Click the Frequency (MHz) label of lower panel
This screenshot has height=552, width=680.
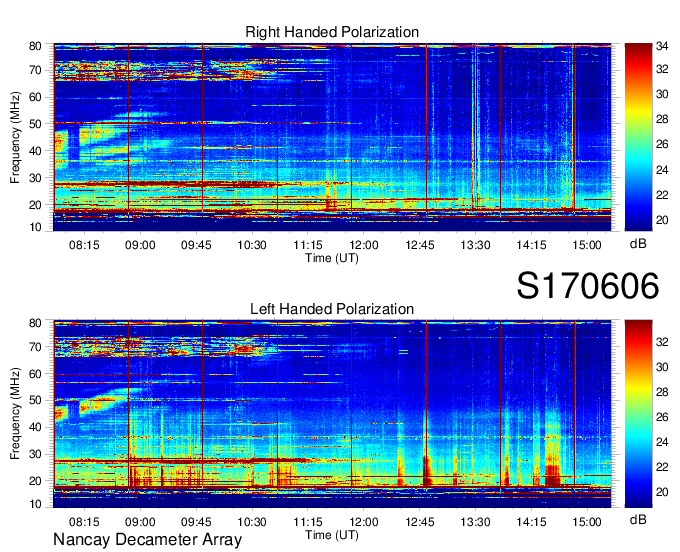point(15,414)
